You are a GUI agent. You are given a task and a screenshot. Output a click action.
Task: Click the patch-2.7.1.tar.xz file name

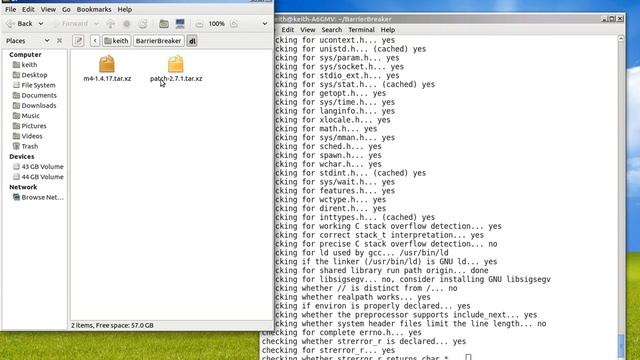(x=176, y=78)
